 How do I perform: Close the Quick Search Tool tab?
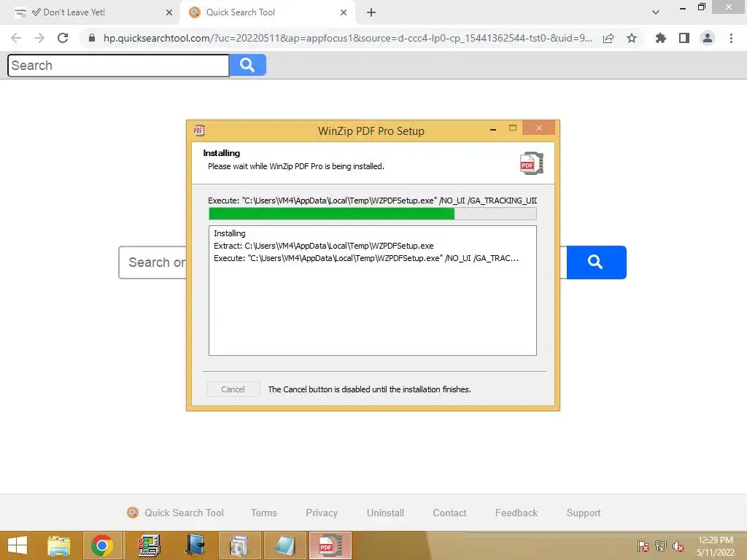(344, 12)
